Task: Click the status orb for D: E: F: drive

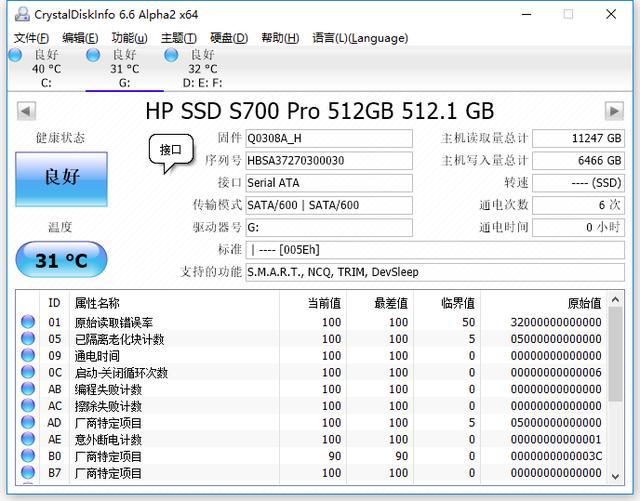Action: click(171, 55)
